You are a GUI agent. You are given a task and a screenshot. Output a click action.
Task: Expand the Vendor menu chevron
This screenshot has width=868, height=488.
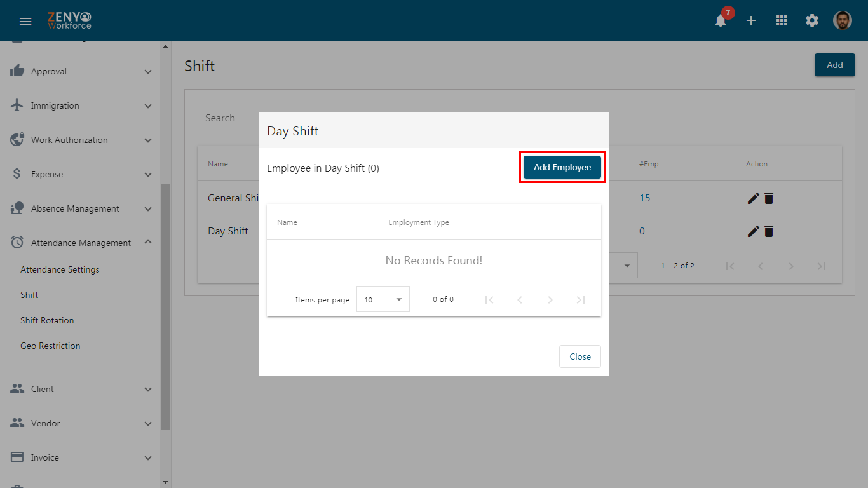(x=148, y=424)
